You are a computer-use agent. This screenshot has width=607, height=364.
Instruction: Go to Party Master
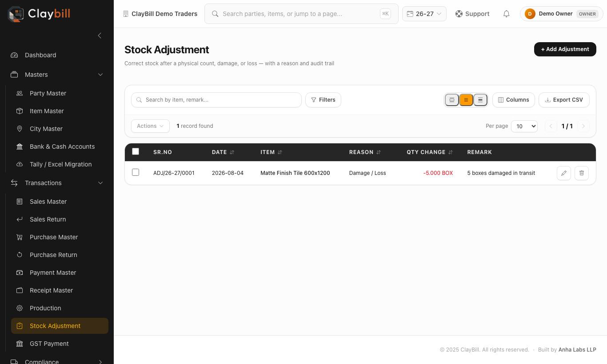point(60,93)
